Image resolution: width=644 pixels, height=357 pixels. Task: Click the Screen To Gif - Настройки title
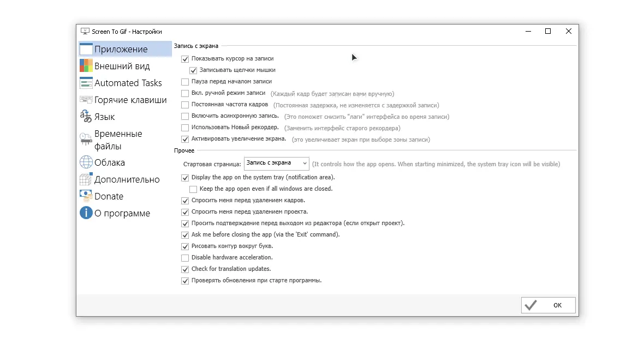(x=127, y=32)
